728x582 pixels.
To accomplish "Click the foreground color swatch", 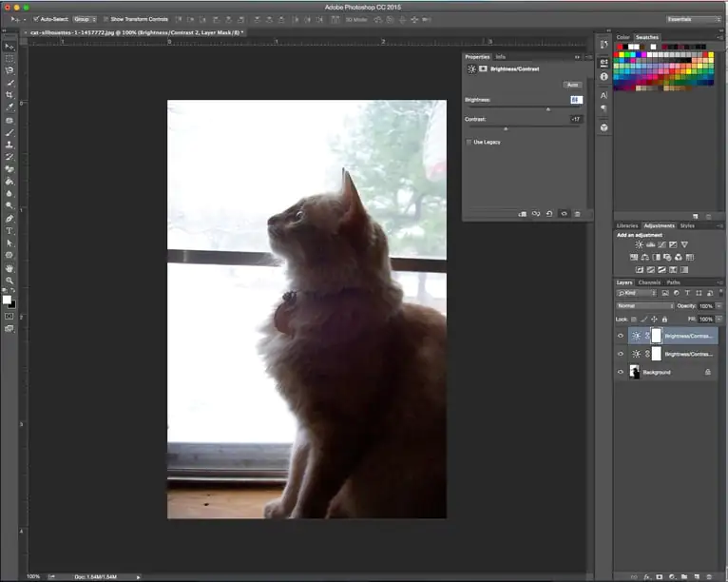I will [x=7, y=301].
